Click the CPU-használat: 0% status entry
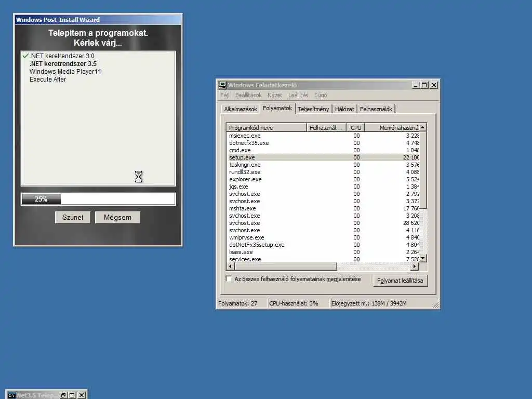532x399 pixels. 299,303
